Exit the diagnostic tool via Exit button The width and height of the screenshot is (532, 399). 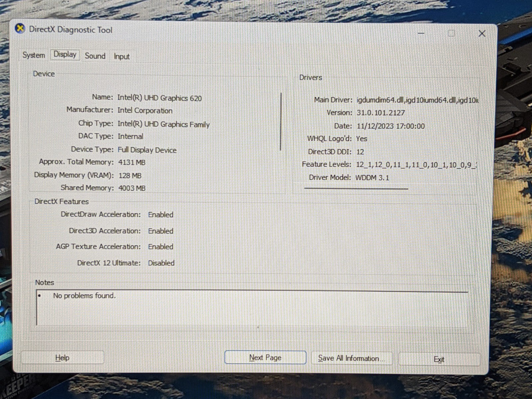(439, 359)
